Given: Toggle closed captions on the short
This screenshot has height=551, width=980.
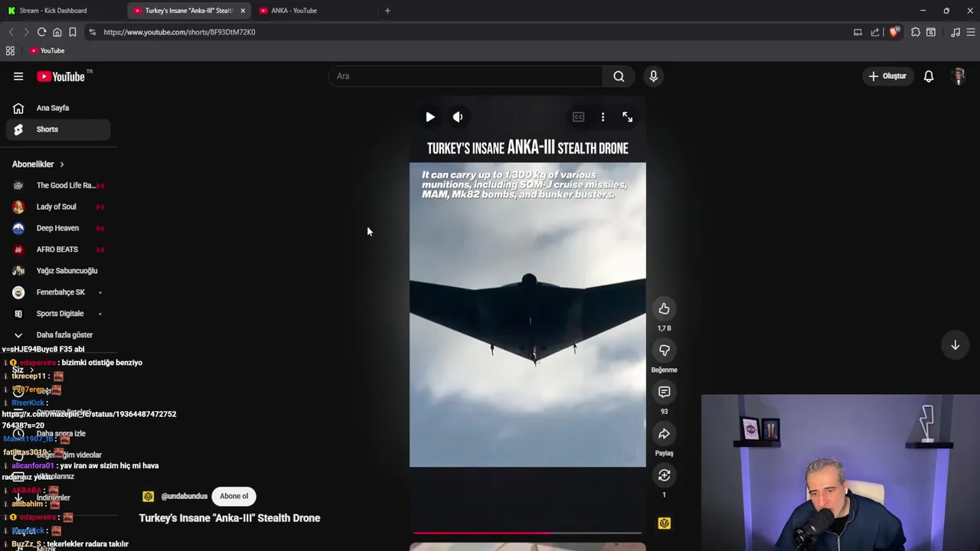Looking at the screenshot, I should (x=578, y=117).
